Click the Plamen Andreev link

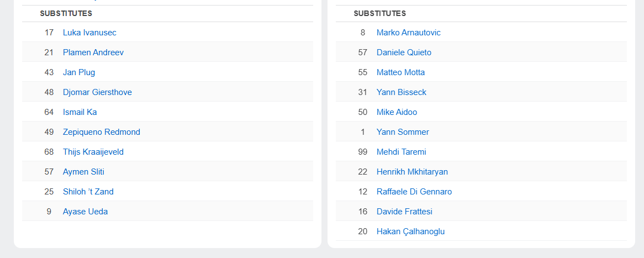(x=93, y=52)
